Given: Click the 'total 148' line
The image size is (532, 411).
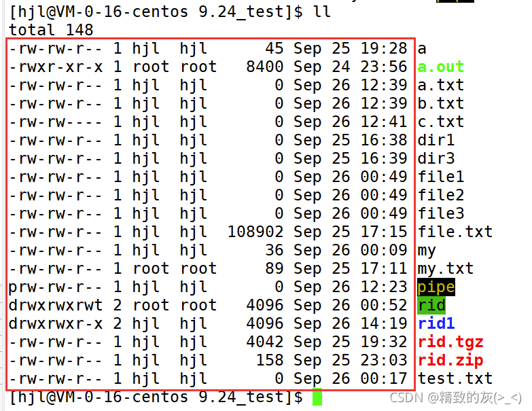Looking at the screenshot, I should pos(51,30).
